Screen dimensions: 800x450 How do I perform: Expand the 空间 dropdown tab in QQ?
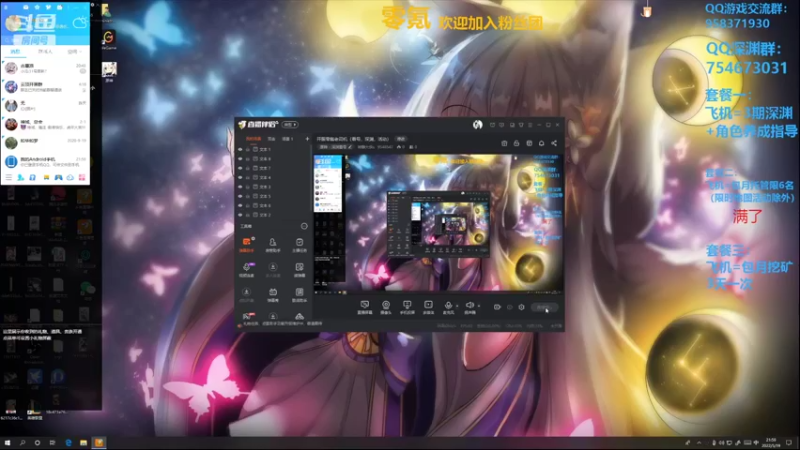pos(74,52)
